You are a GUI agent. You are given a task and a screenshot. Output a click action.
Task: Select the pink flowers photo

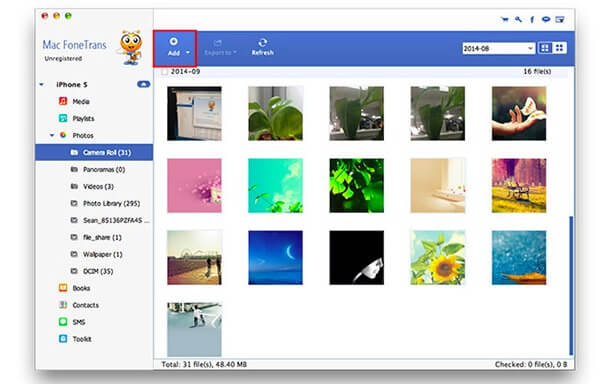point(194,185)
